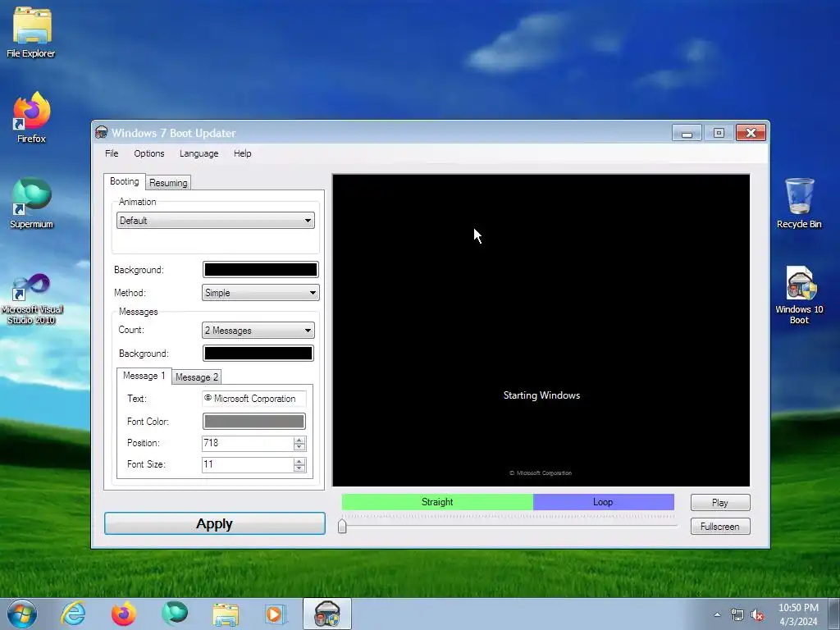
Task: Click the Microsoft Corporation copyright in preview
Action: (541, 473)
